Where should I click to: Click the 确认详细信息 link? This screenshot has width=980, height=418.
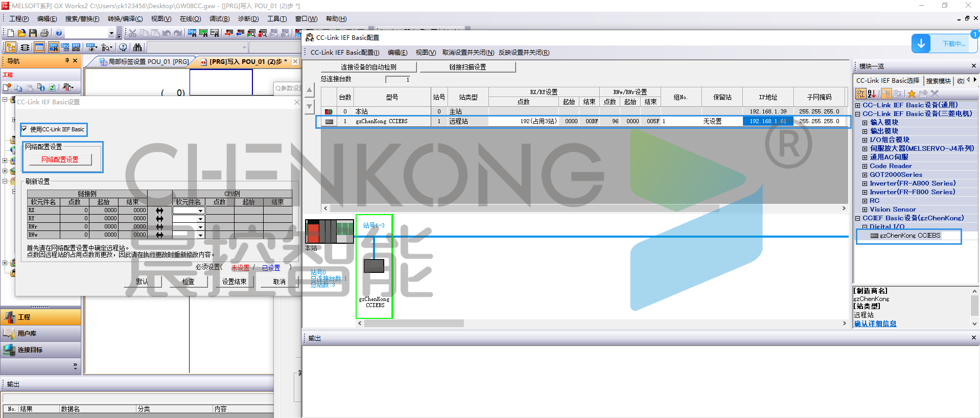[x=875, y=323]
